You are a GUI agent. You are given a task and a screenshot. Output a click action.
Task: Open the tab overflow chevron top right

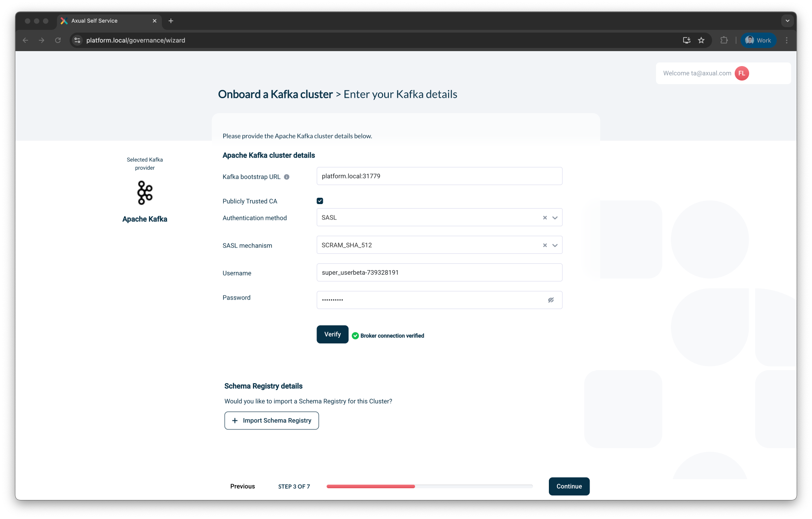tap(787, 20)
